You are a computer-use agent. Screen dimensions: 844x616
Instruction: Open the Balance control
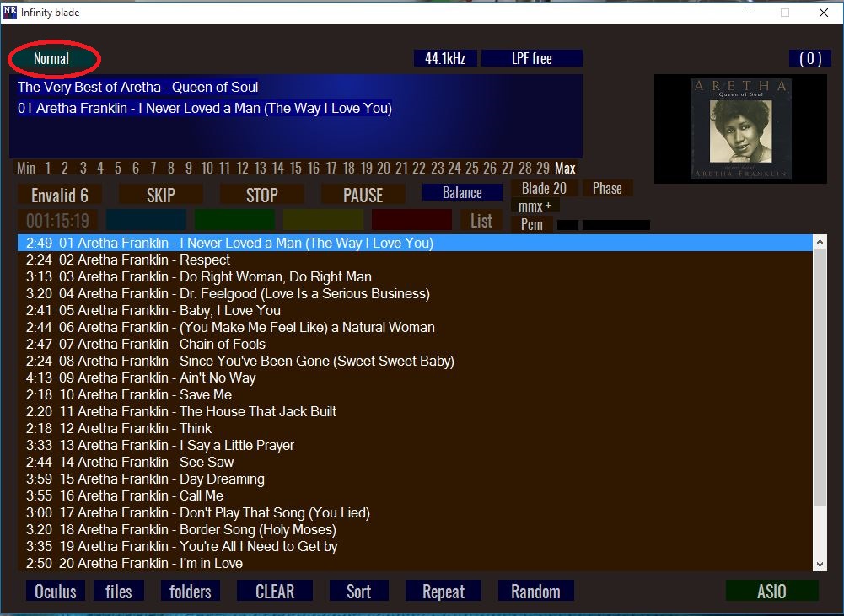pos(462,193)
